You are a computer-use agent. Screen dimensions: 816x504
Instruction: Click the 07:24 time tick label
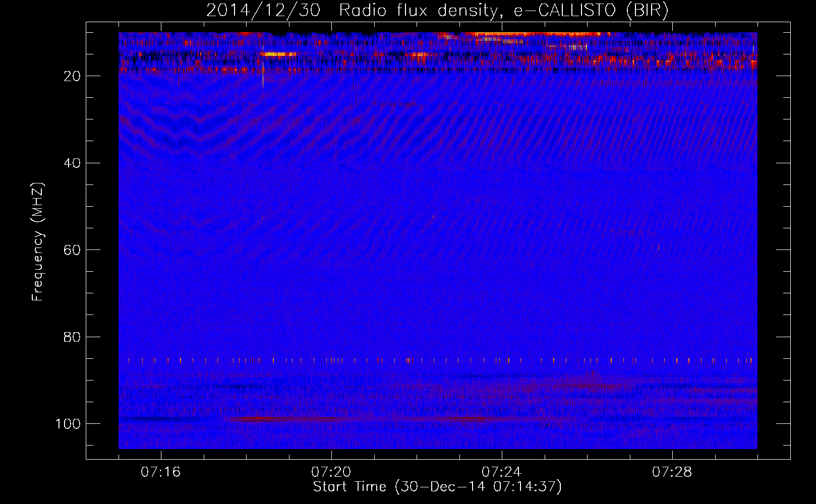[x=502, y=472]
